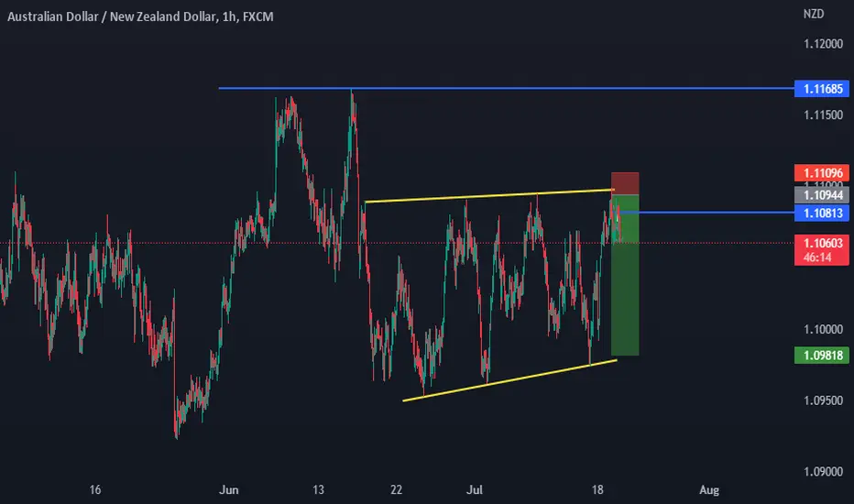
Task: Click the NZD currency label on price axis
Action: click(814, 14)
